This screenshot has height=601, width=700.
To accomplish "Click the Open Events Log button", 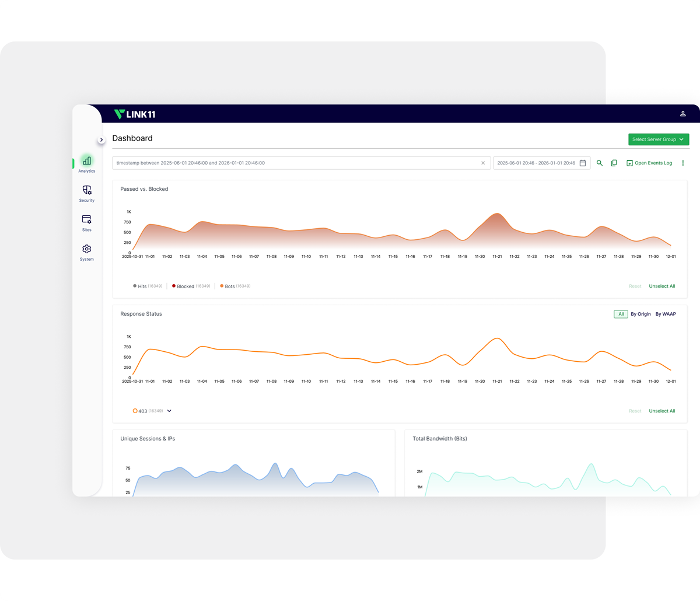I will (x=649, y=163).
